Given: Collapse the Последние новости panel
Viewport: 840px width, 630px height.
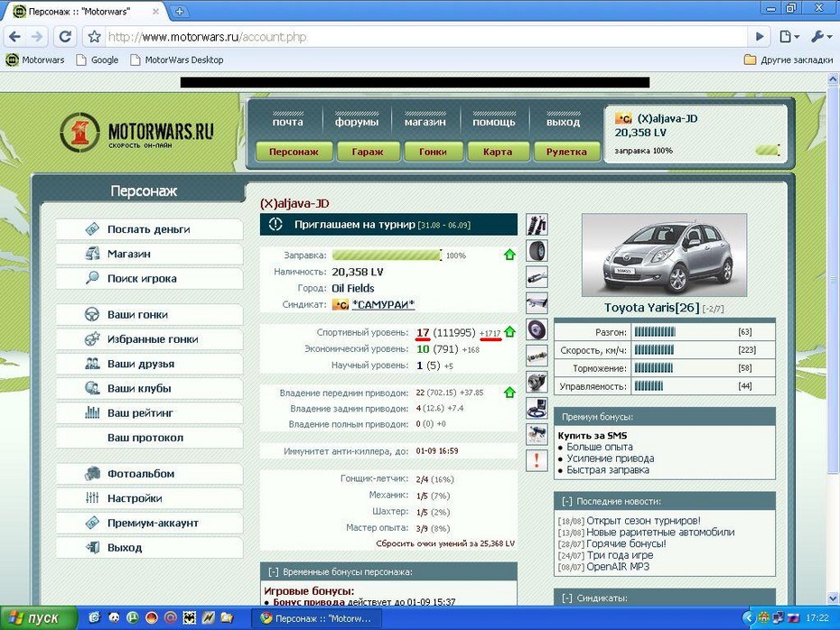Looking at the screenshot, I should [567, 502].
